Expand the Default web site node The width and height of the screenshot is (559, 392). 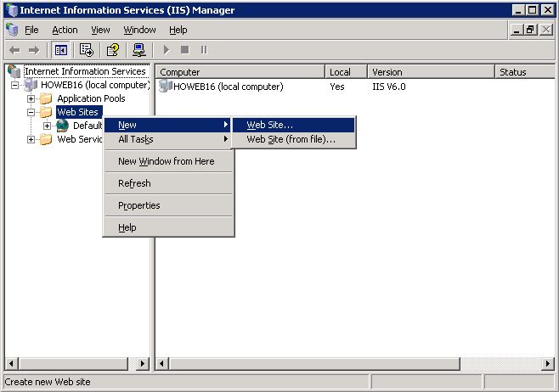tap(47, 126)
